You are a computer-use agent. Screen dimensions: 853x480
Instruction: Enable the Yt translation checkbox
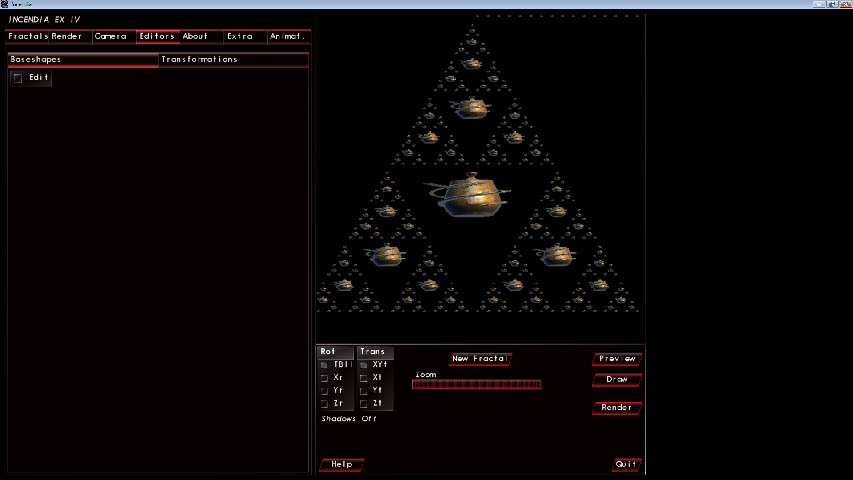pos(363,391)
